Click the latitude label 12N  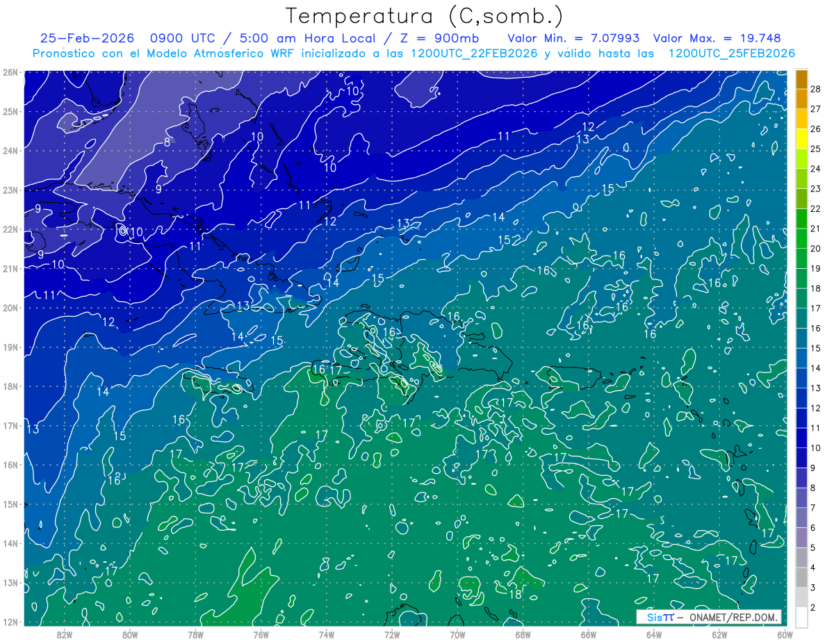10,622
